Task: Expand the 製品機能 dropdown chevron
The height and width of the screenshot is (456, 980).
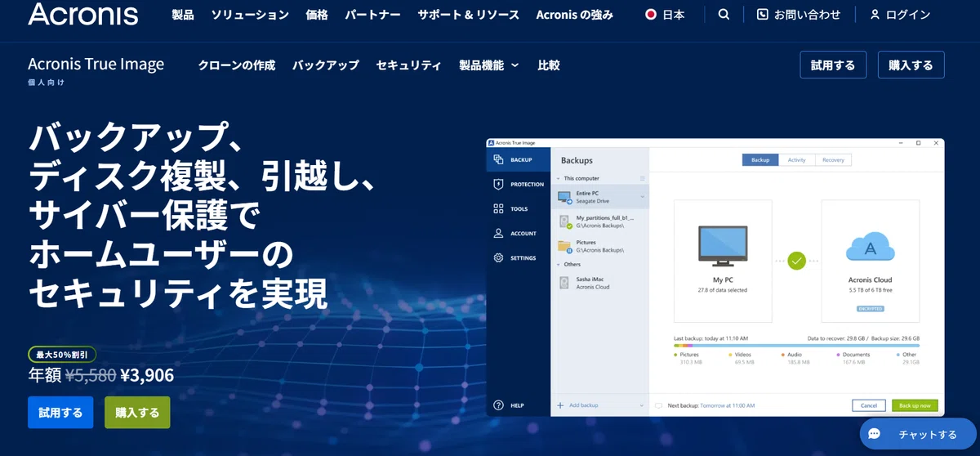Action: [x=514, y=65]
